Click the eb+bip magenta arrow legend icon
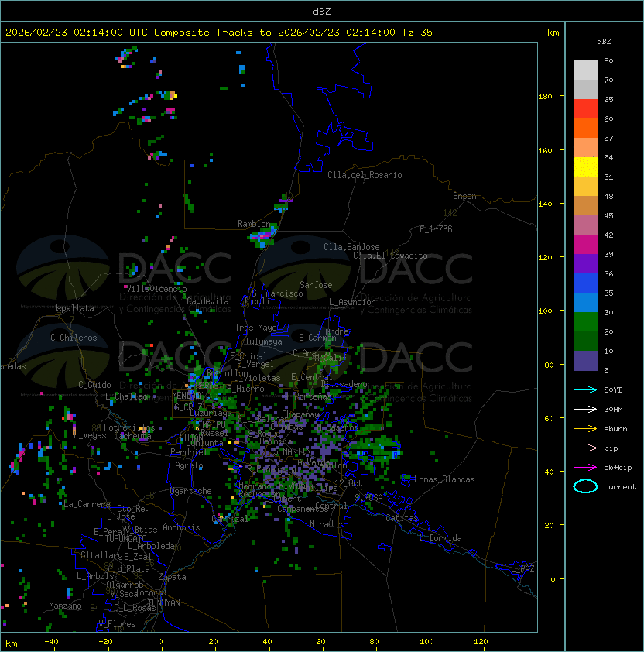 pos(585,468)
